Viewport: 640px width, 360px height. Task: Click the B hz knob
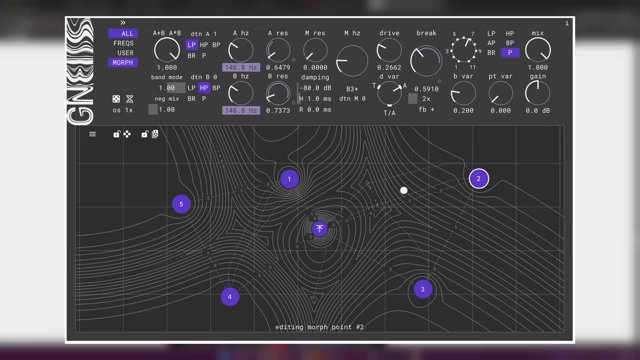[240, 93]
